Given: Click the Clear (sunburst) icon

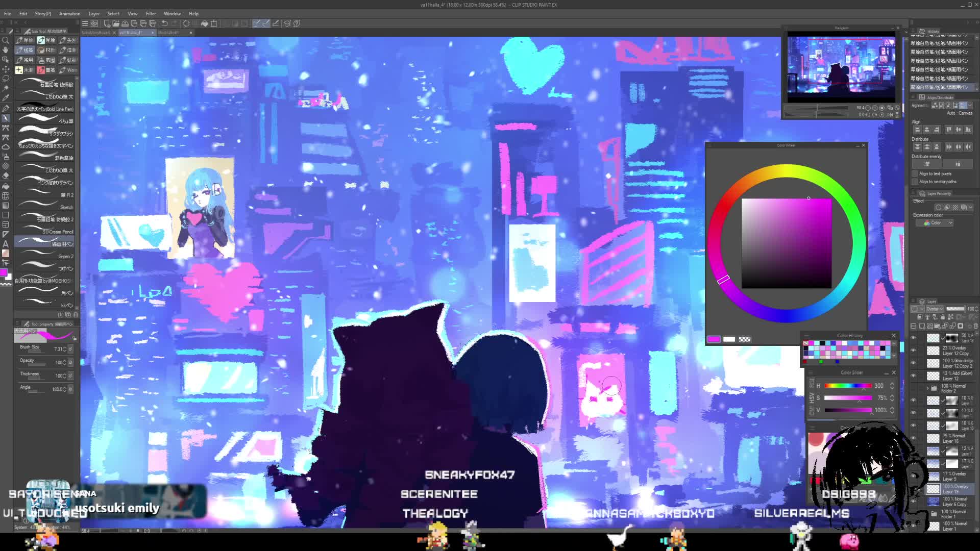Looking at the screenshot, I should click(186, 23).
